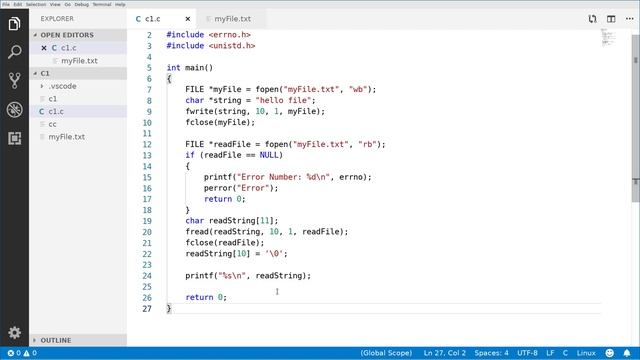Click "#include <errno.h>" line

click(209, 35)
